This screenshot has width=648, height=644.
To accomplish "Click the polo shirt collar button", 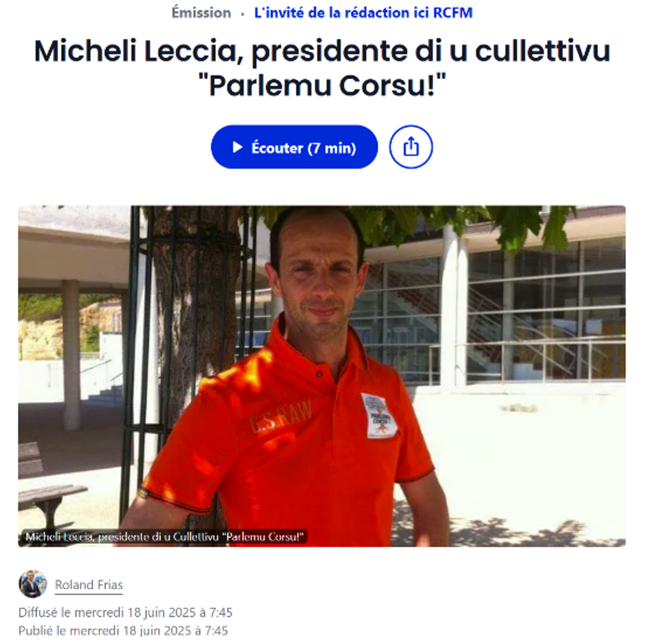I will click(x=319, y=374).
